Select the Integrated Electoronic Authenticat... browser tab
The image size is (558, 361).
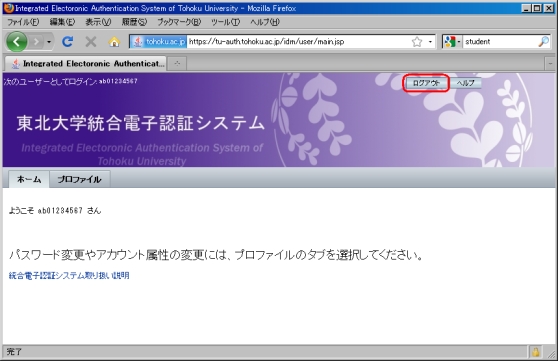tap(86, 64)
